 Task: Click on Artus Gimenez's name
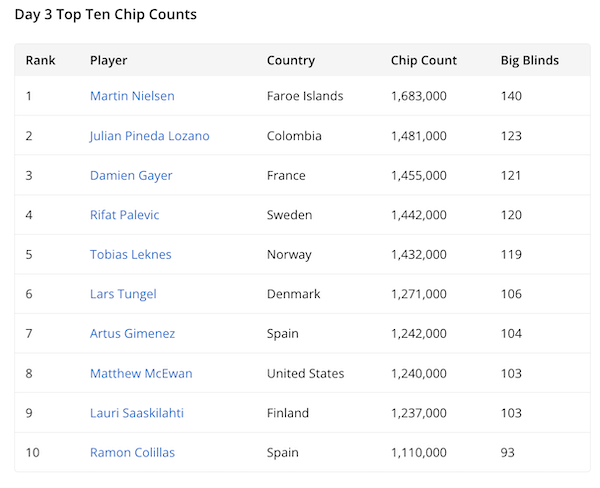coord(132,333)
